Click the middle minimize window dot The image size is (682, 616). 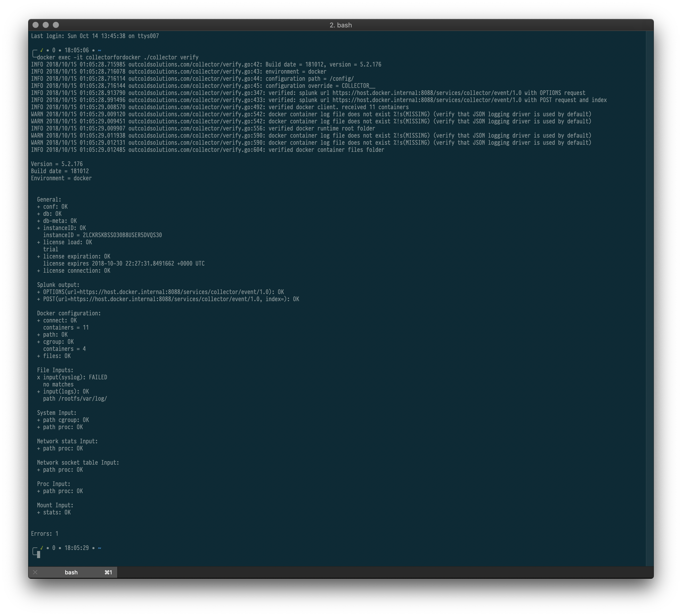[46, 25]
